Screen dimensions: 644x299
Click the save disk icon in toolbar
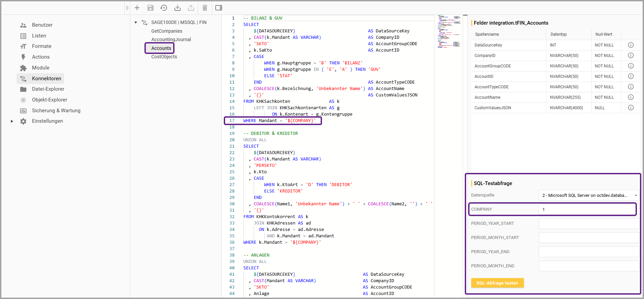pos(151,8)
